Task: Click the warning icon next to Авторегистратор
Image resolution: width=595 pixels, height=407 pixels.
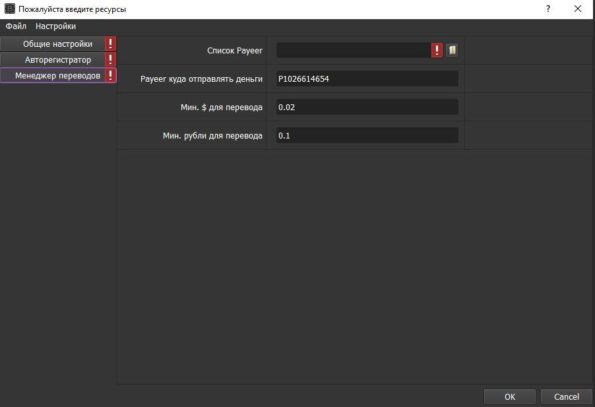Action: (110, 59)
